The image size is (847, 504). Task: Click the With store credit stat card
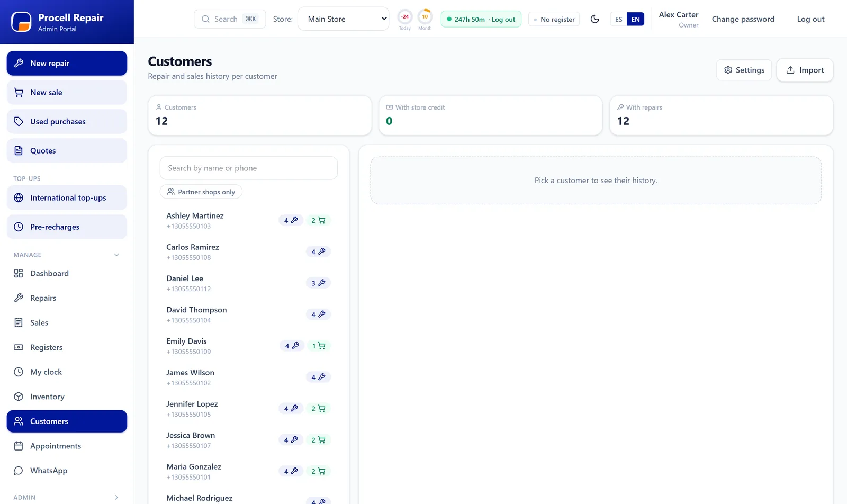(x=490, y=115)
